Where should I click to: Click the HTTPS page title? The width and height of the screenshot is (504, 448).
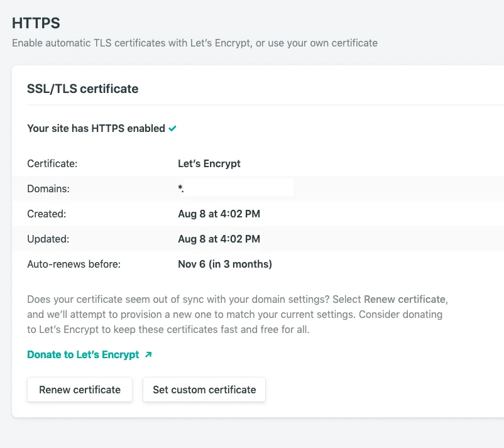36,23
